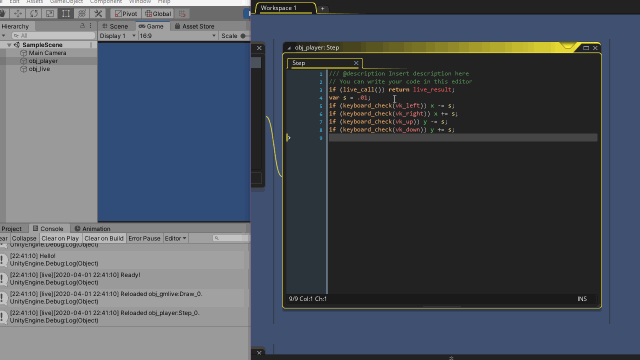The image size is (640, 360).
Task: Click the live_call return code line
Action: [391, 90]
